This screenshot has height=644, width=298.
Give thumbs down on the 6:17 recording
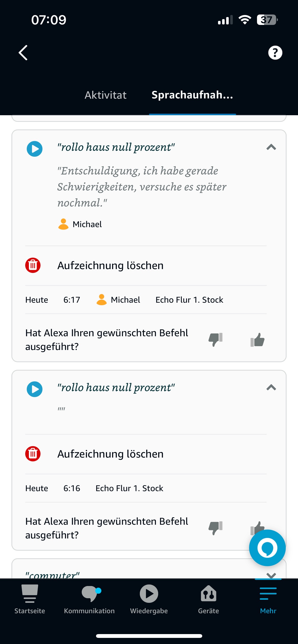coord(215,340)
